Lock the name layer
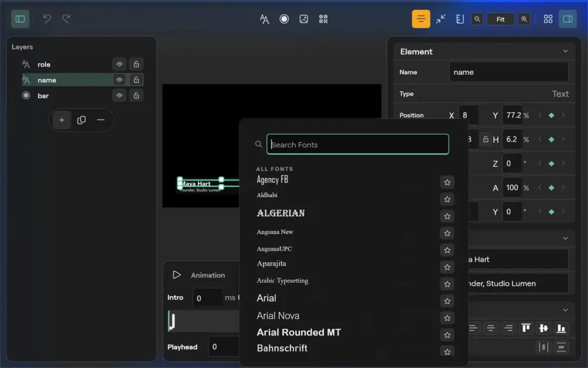Screen dimensions: 588x368 (x=136, y=80)
